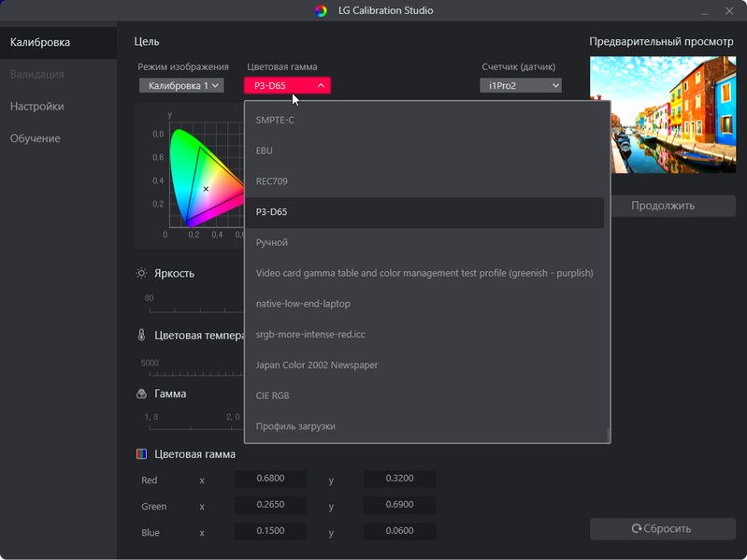Click the Счетчик (датчик) label
Viewport: 747px width, 560px height.
[x=518, y=67]
